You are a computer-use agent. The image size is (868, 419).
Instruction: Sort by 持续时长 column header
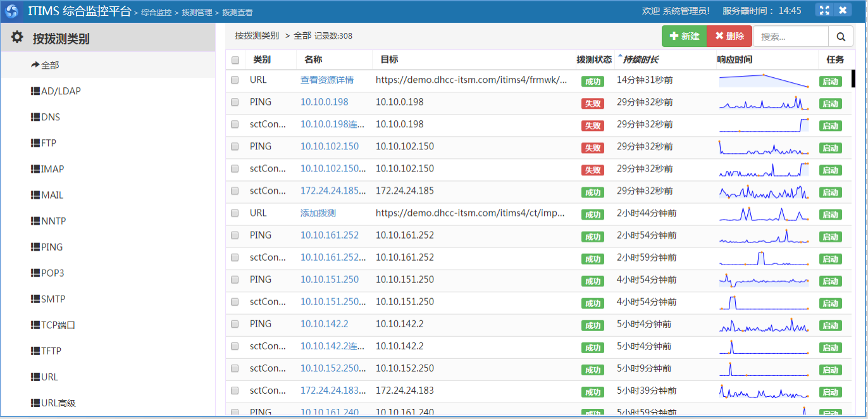coord(640,59)
